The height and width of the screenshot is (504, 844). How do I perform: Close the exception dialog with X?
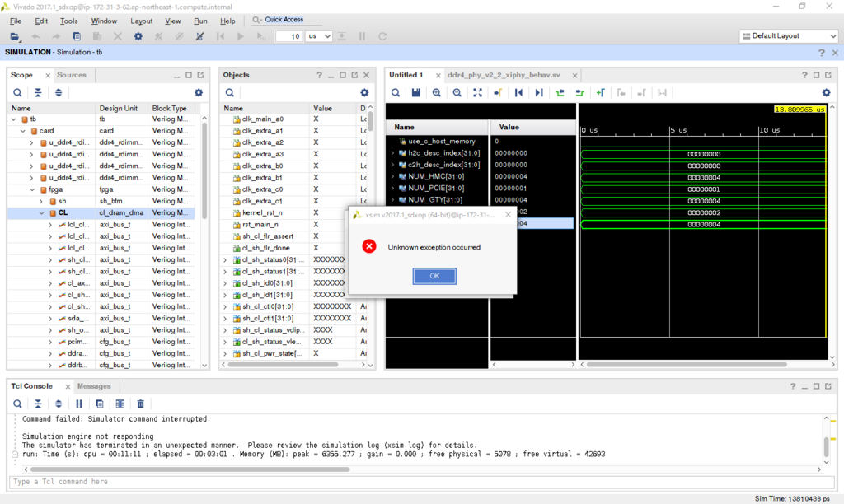(508, 215)
